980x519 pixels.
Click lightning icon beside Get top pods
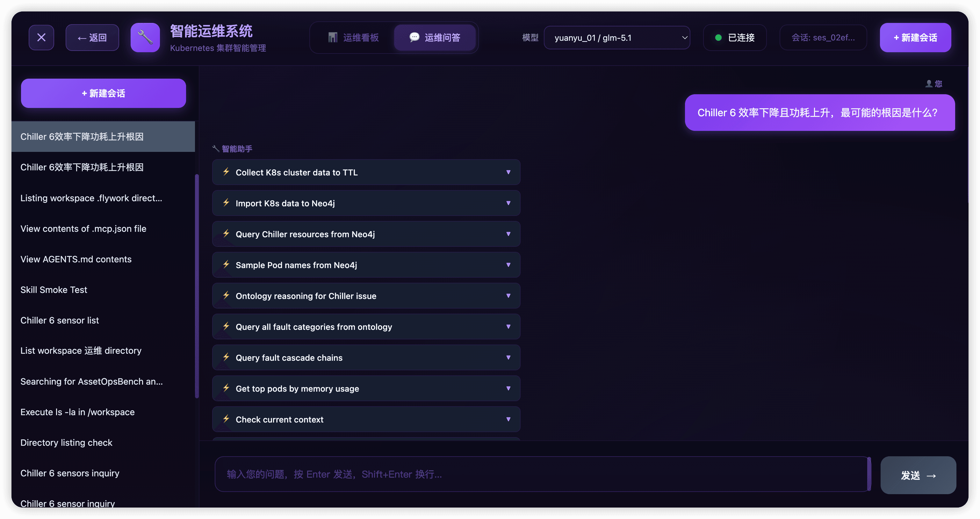pos(226,388)
